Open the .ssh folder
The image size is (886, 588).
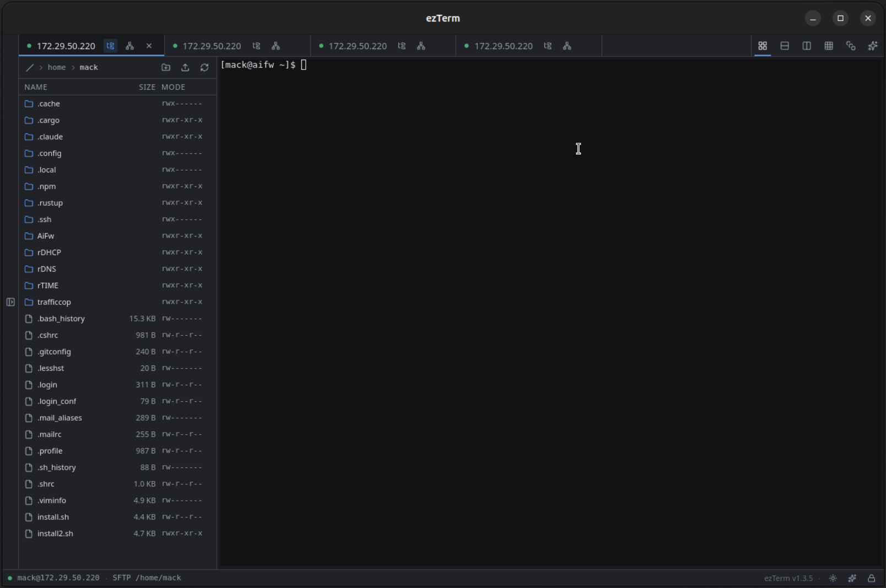118,219
